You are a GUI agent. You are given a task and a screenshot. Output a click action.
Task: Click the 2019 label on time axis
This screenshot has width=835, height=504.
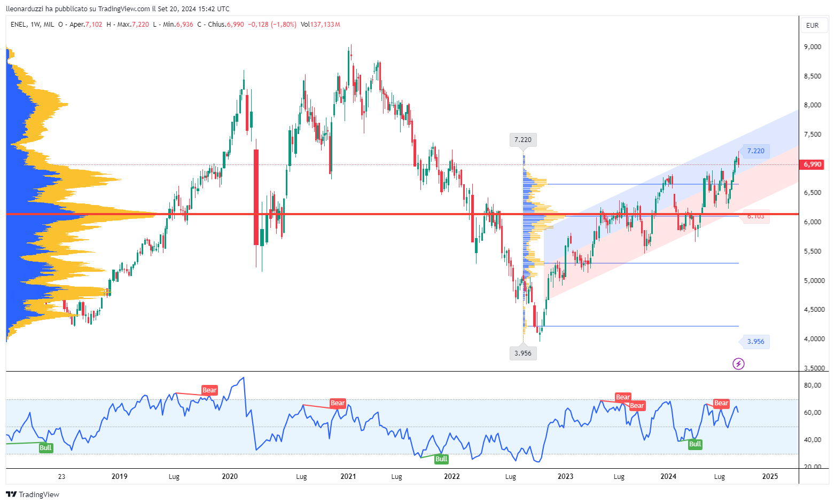[x=120, y=476]
